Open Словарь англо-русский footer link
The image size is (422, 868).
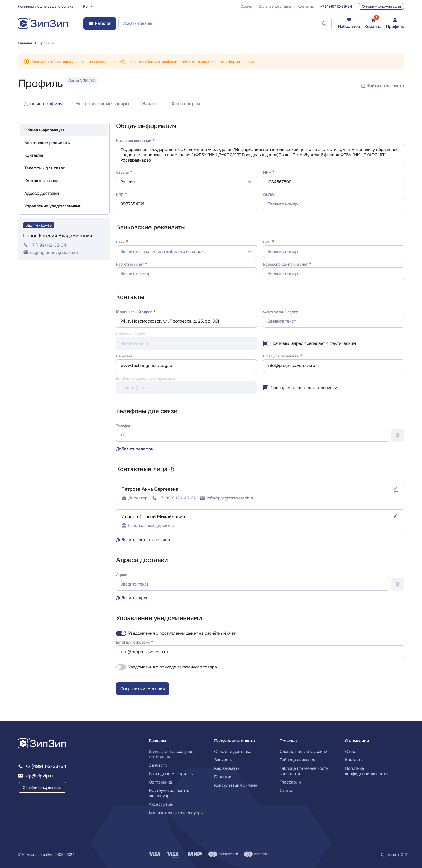pos(303,751)
